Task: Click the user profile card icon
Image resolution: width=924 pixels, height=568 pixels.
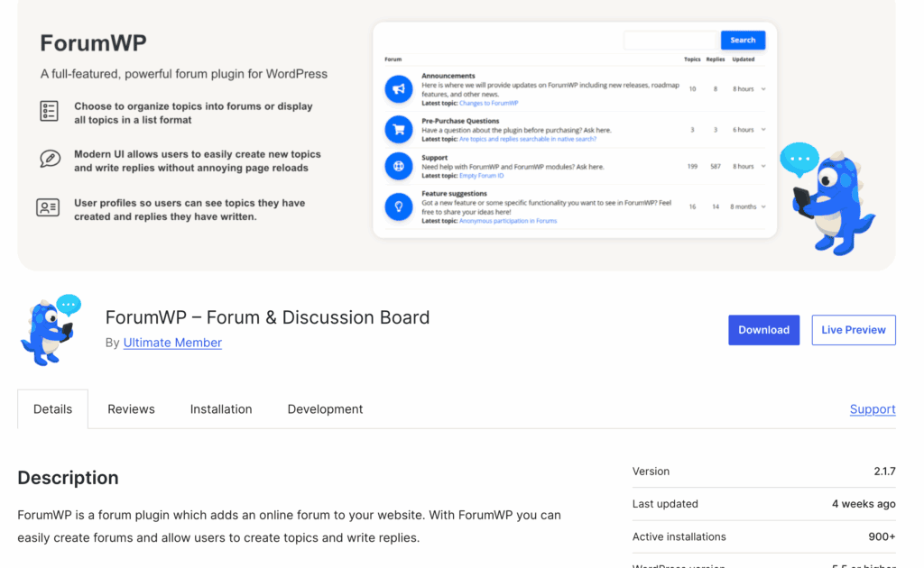Action: click(48, 207)
